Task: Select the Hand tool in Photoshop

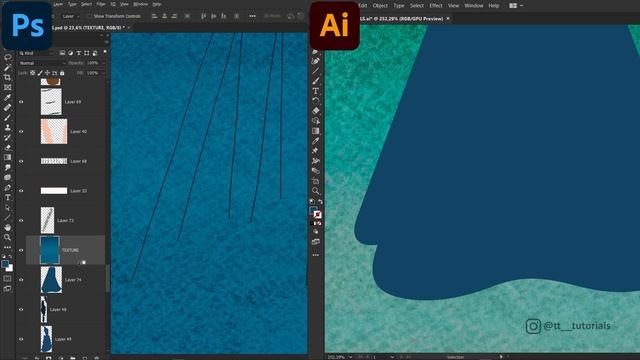Action: (x=7, y=227)
